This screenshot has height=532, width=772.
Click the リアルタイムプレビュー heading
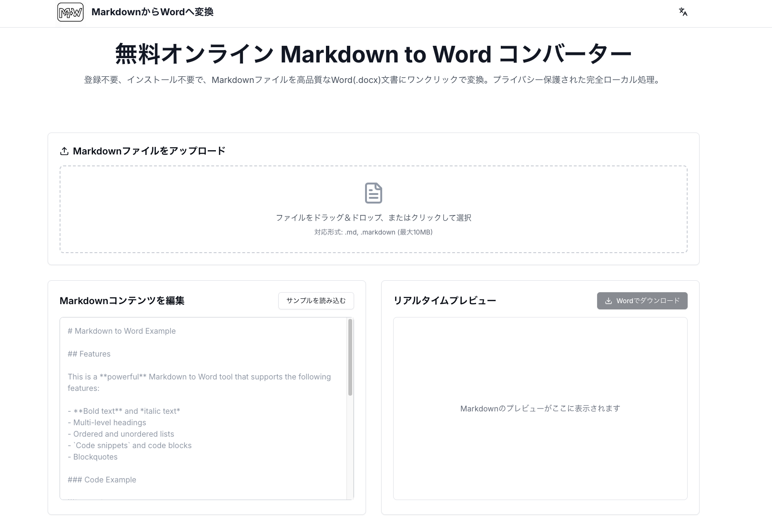tap(445, 301)
